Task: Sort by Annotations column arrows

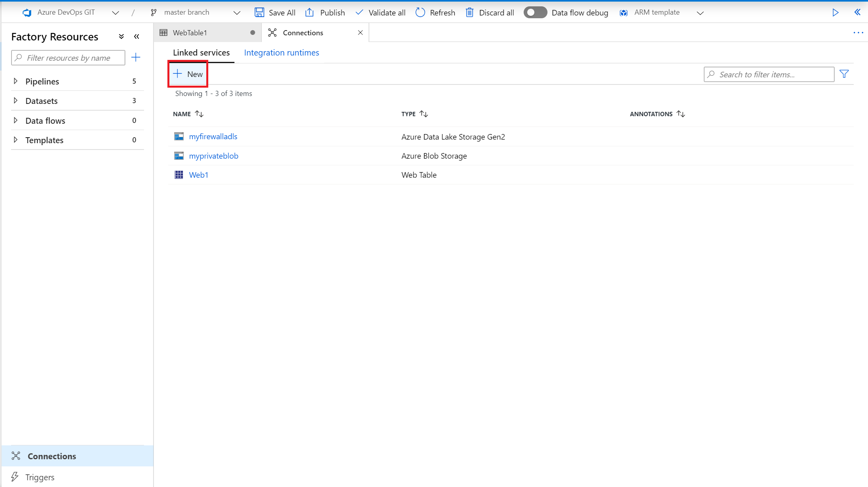Action: click(x=681, y=114)
